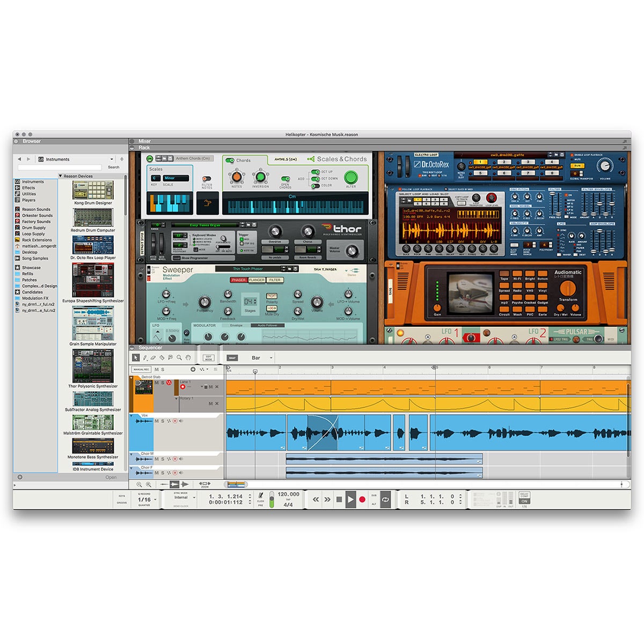The width and height of the screenshot is (644, 644).
Task: Click the red Record button in transport
Action: [362, 500]
